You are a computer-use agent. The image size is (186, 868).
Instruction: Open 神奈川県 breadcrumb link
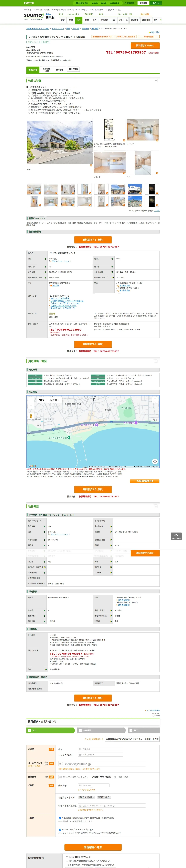76,29
